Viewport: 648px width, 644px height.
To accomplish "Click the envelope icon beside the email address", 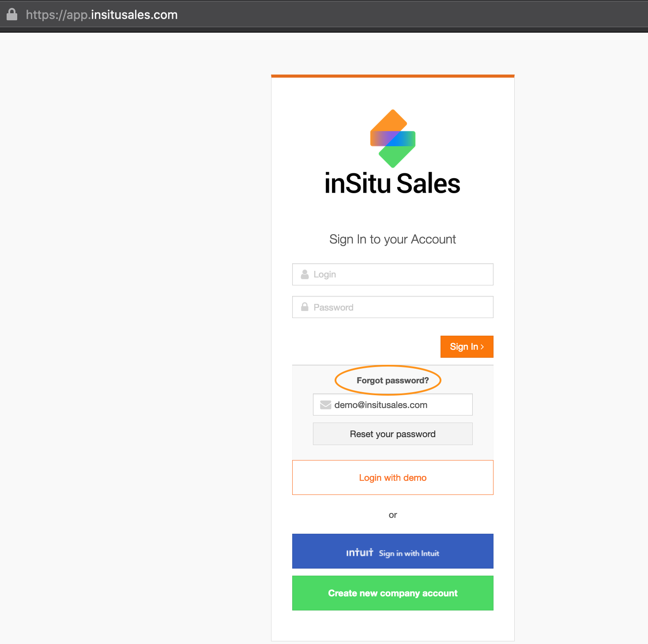I will tap(325, 405).
